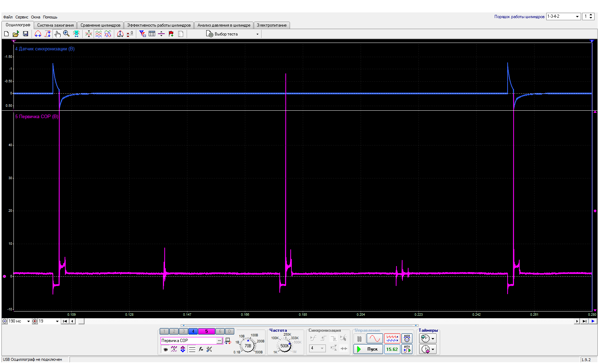Open the Файл menu

(x=8, y=17)
